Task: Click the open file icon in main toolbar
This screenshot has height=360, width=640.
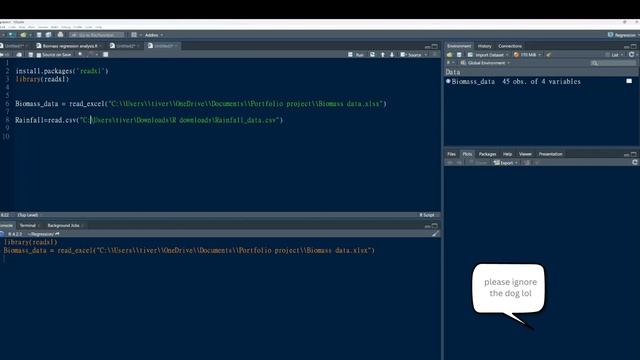Action: click(24, 35)
